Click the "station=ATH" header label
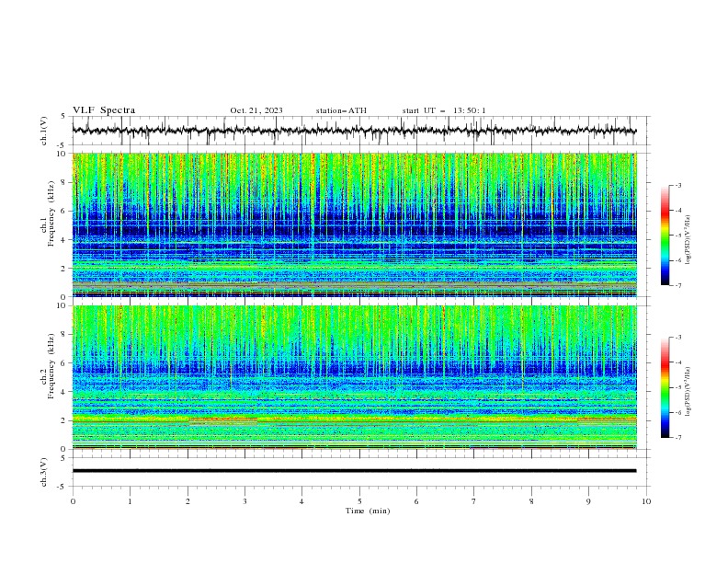 [341, 110]
